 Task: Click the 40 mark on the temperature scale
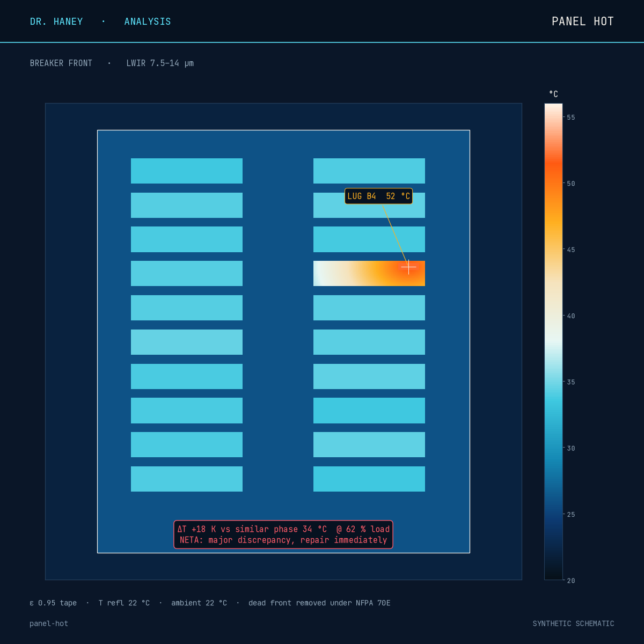tap(571, 316)
